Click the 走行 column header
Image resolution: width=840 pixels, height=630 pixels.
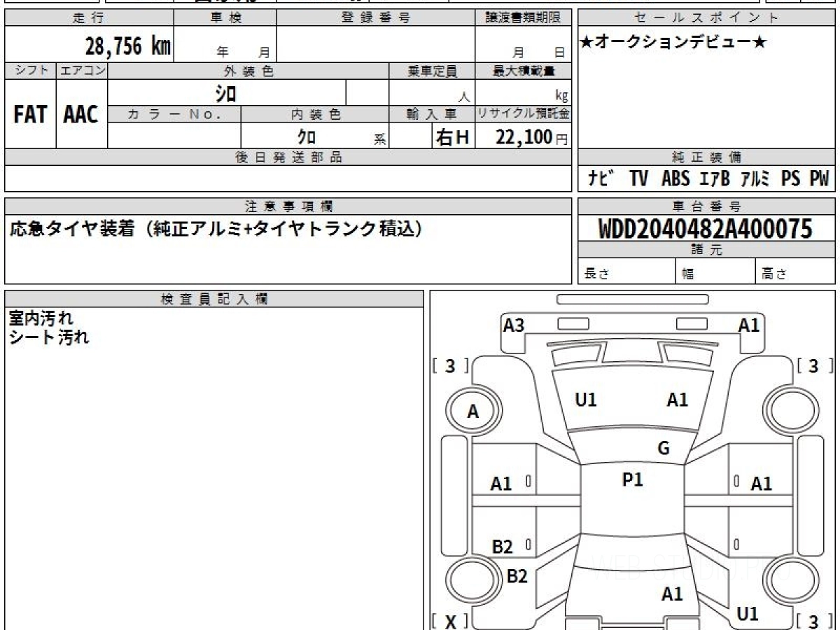(x=88, y=18)
